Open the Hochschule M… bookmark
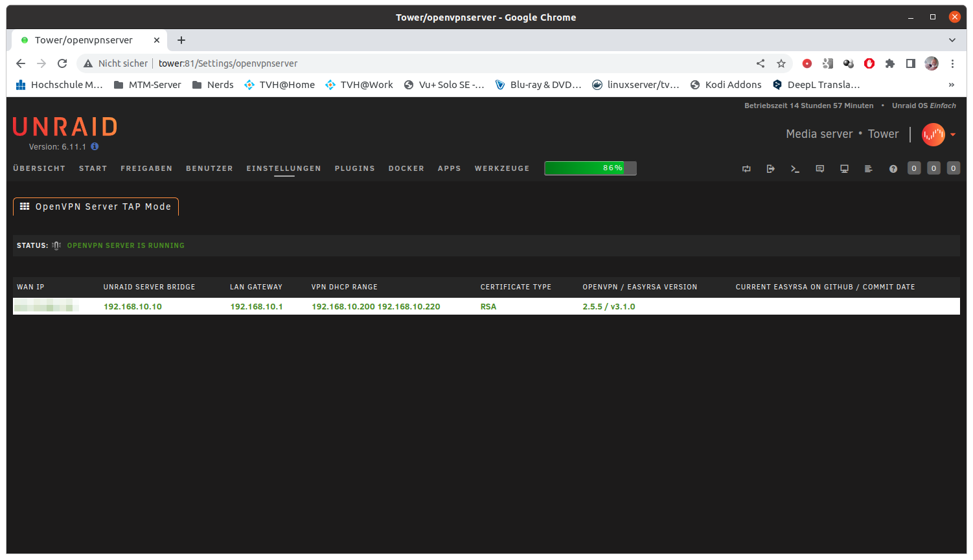973x560 pixels. click(59, 85)
